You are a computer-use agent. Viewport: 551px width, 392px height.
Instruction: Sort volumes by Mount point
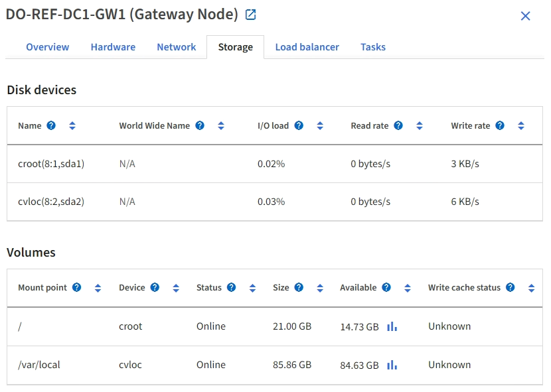98,288
